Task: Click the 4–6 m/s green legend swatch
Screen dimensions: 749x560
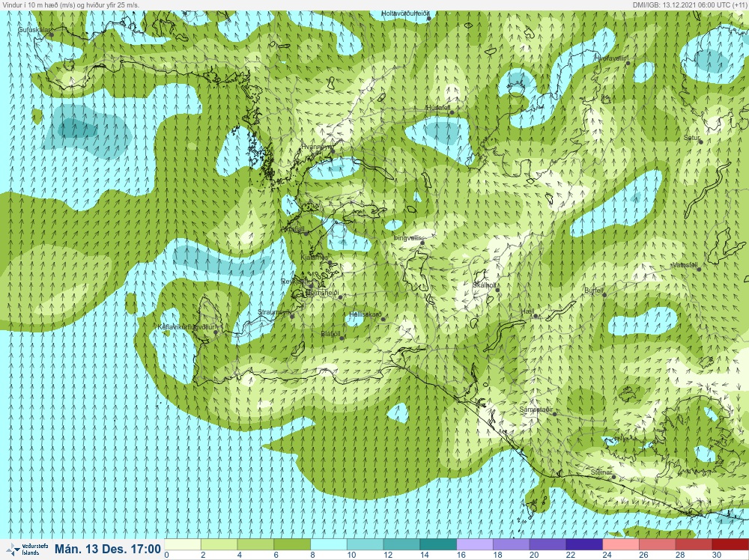Action: 255,545
